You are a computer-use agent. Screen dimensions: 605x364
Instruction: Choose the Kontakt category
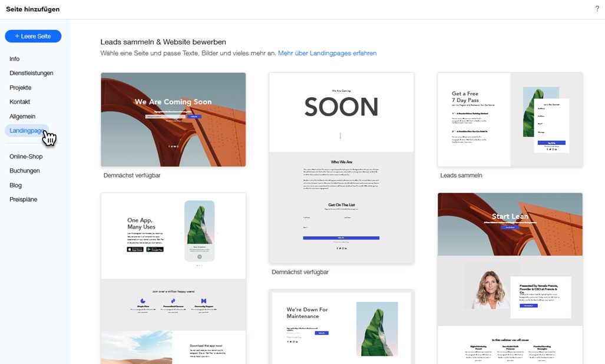20,102
